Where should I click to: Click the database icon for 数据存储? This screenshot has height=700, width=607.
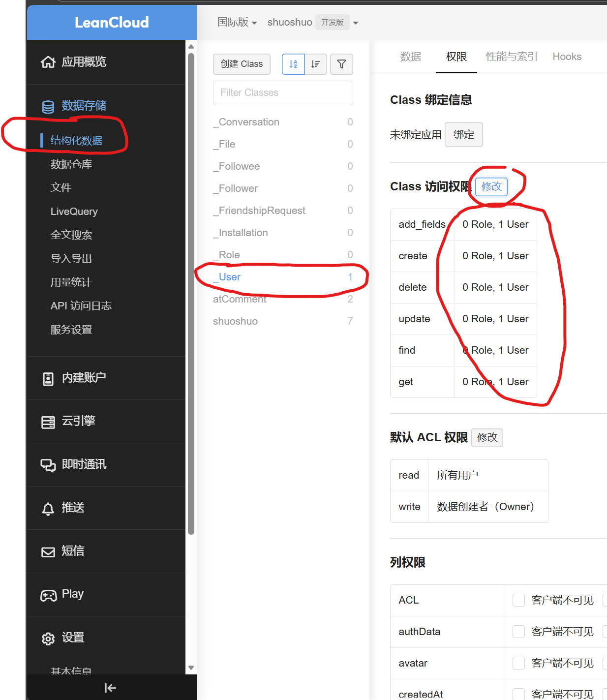coord(48,106)
